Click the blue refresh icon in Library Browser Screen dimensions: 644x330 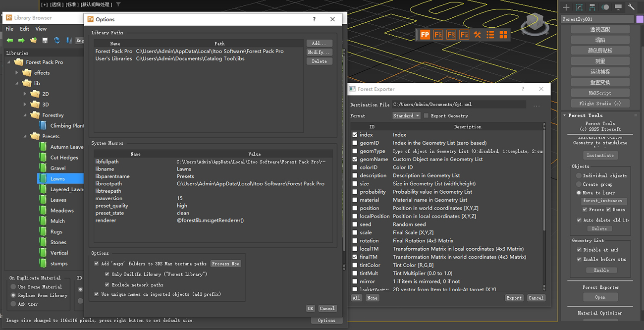point(57,40)
